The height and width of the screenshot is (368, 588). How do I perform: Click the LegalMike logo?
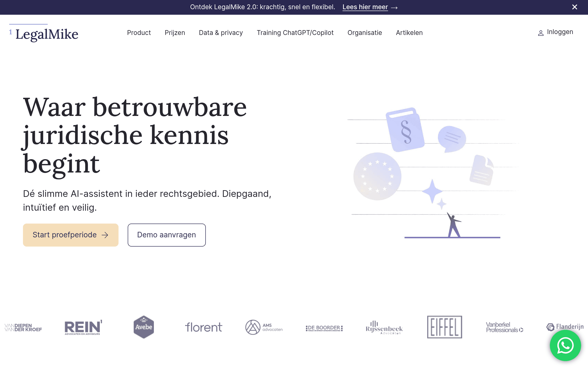[x=44, y=33]
